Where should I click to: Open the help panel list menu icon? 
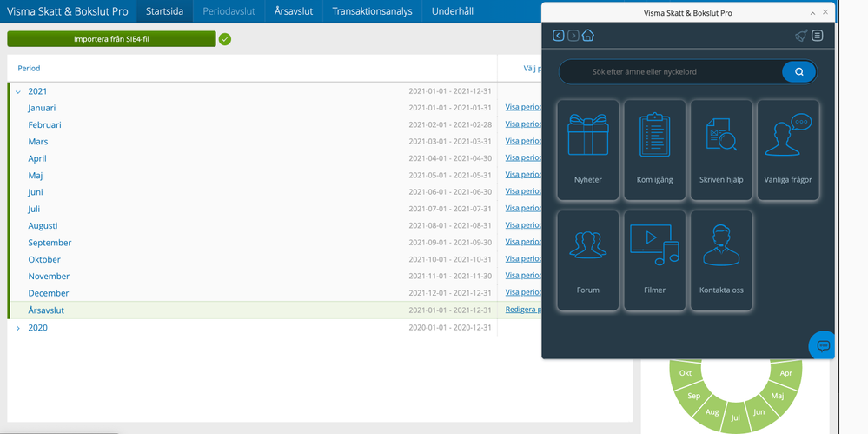coord(818,36)
